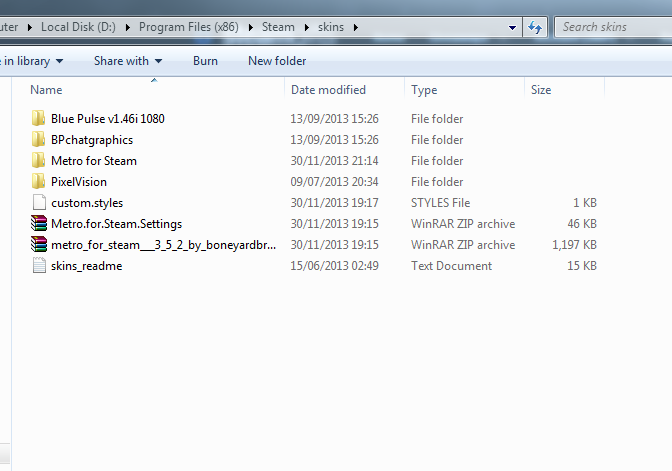Select the skins_readme file name

click(x=87, y=266)
